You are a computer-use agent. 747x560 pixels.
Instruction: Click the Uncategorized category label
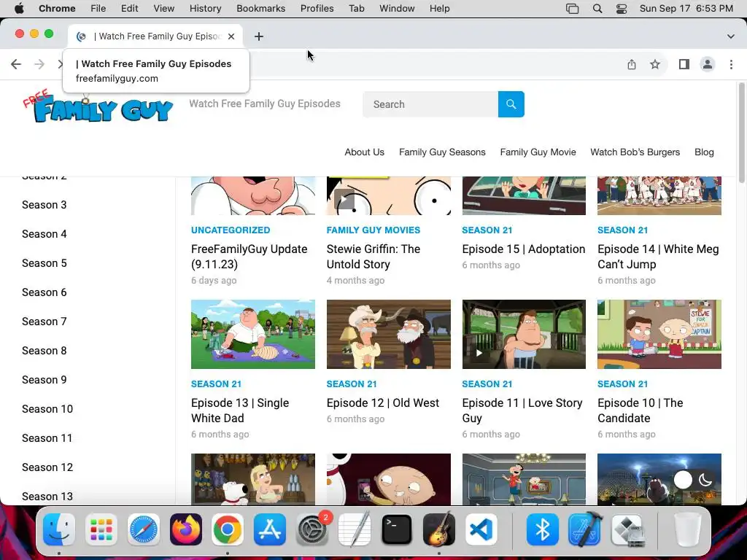click(x=231, y=230)
